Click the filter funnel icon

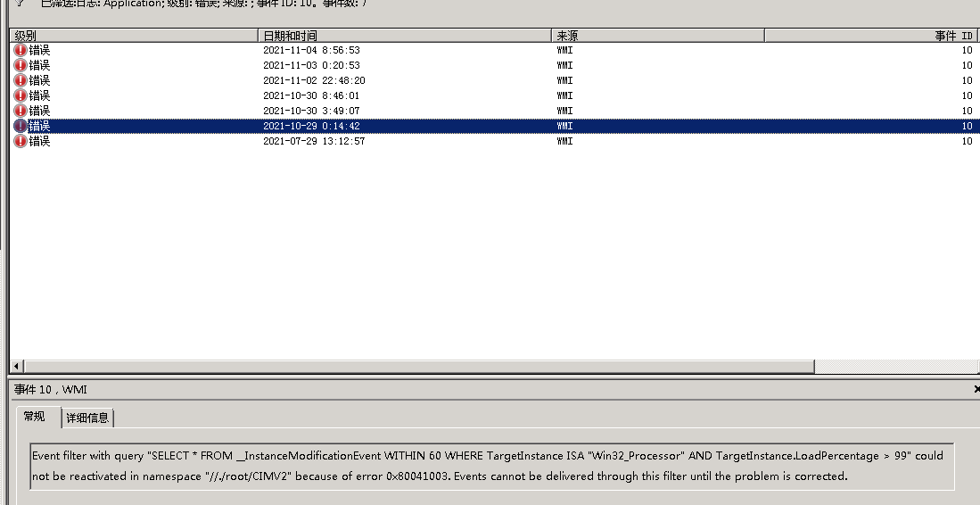pos(20,4)
